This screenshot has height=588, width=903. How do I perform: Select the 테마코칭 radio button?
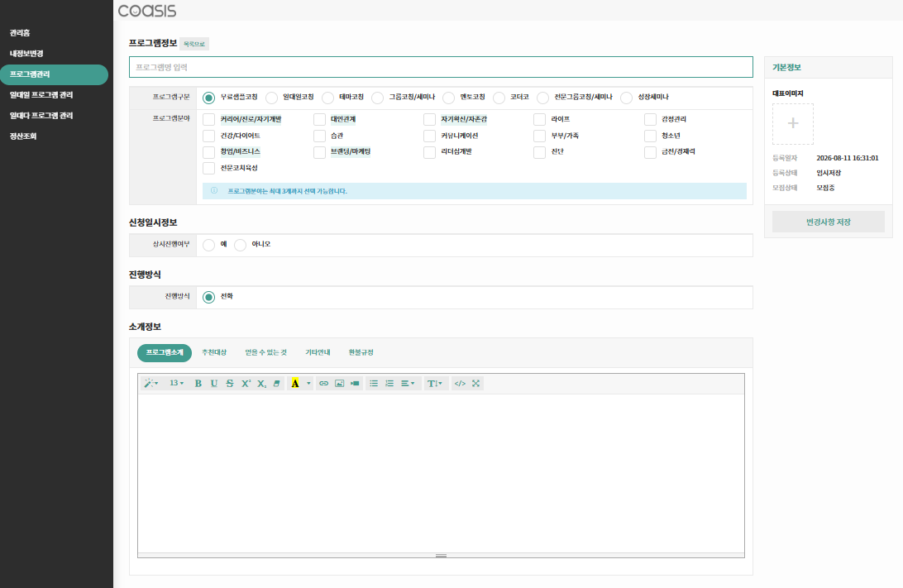327,98
